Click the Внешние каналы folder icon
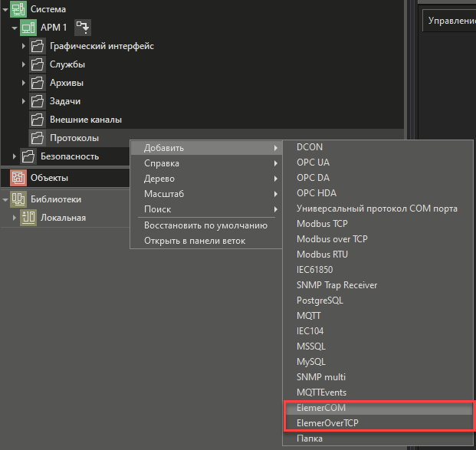This screenshot has height=450, width=476. click(x=38, y=120)
